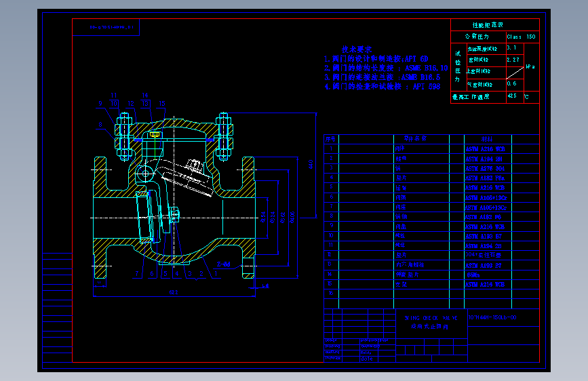
Task: Click the 性能规范表 table title
Action: click(x=488, y=25)
